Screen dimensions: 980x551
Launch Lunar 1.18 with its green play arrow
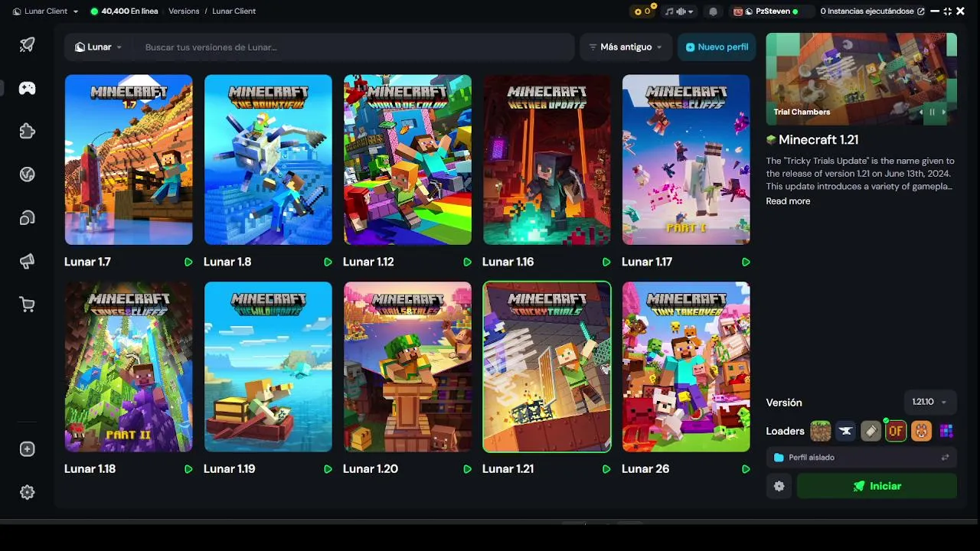pyautogui.click(x=188, y=468)
